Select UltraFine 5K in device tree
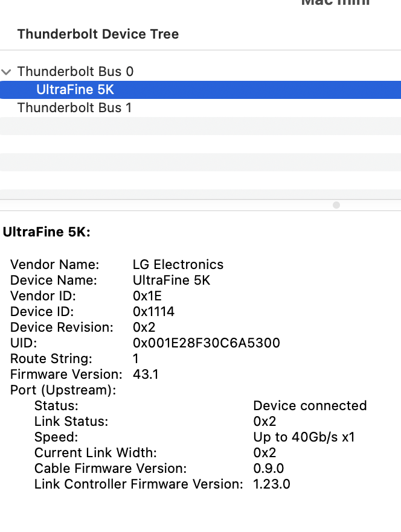 [200, 89]
